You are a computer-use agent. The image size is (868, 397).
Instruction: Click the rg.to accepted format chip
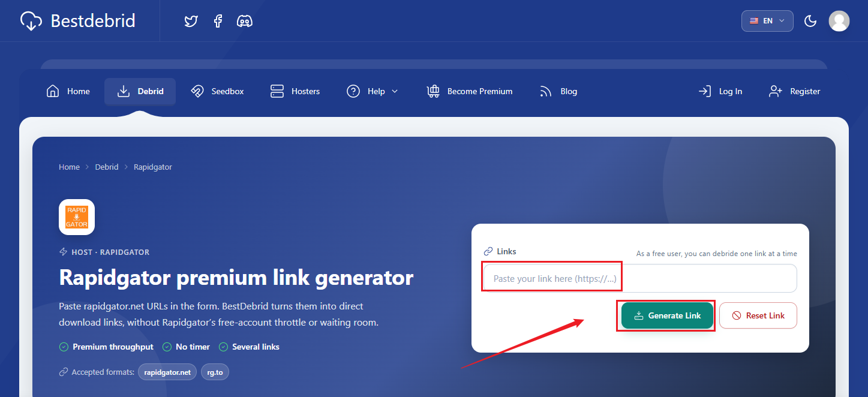pos(215,372)
